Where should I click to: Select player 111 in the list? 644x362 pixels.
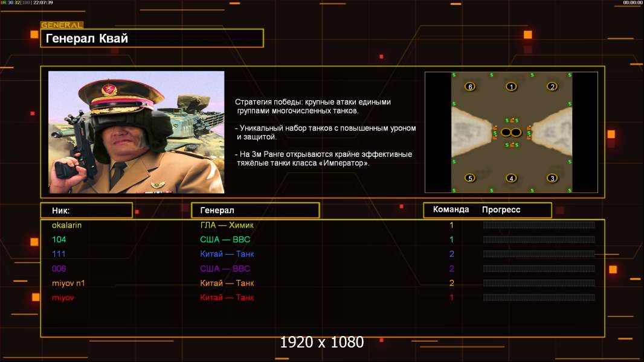click(59, 254)
